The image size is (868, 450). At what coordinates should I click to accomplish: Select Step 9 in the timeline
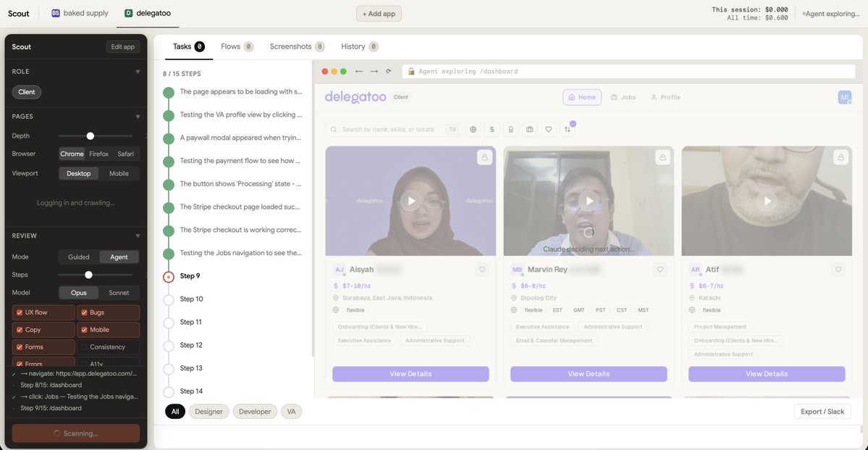[190, 276]
